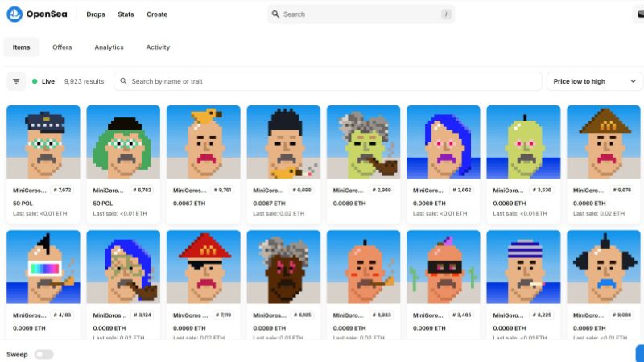The width and height of the screenshot is (644, 362).
Task: Expand the Price low to high sort dropdown
Action: click(x=594, y=81)
